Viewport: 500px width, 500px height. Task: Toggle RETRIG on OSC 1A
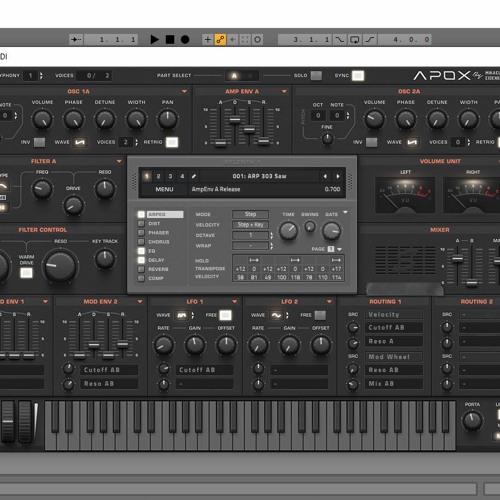tap(172, 142)
